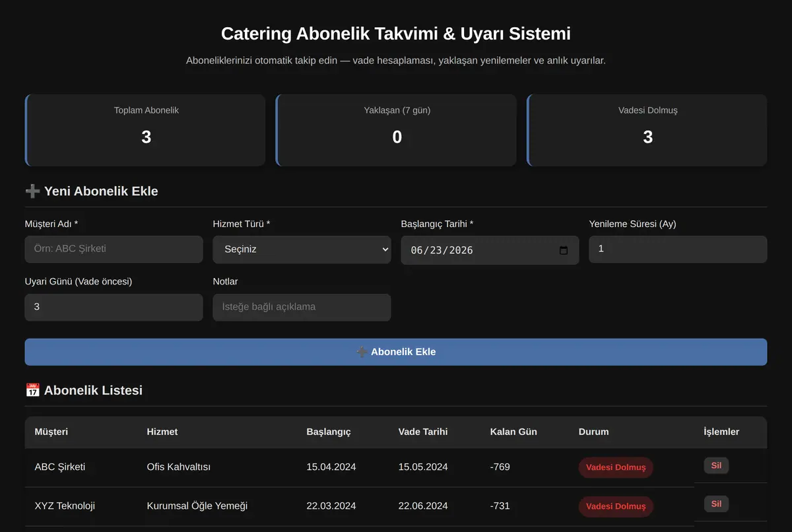Click the Vade Tarihi column header
Viewport: 792px width, 532px height.
[x=423, y=432]
